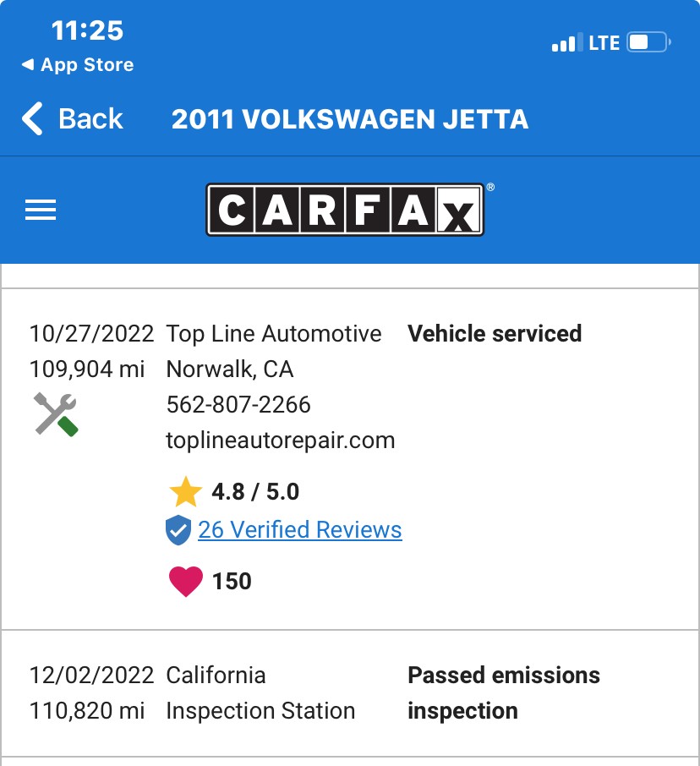Tap the blue verified shield icon

(x=178, y=530)
